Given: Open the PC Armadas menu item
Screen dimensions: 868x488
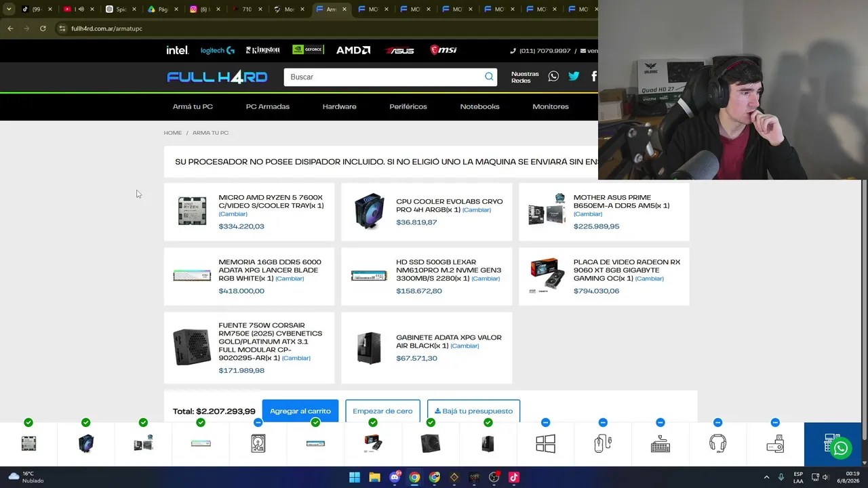Looking at the screenshot, I should pyautogui.click(x=268, y=106).
